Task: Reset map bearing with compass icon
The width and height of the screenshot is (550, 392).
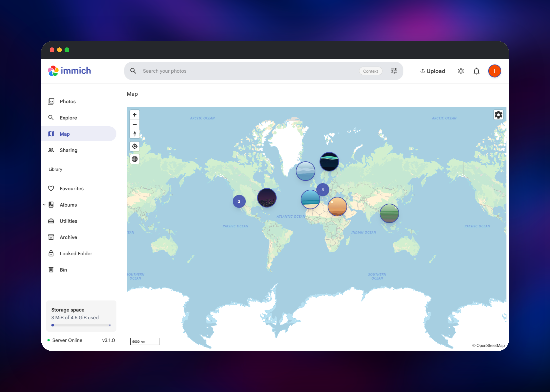Action: point(135,134)
